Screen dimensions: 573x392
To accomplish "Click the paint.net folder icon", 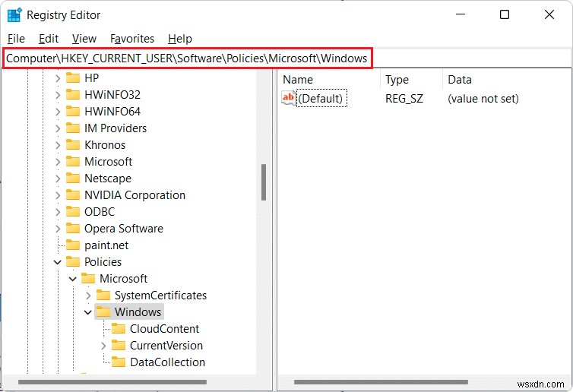I will (x=72, y=245).
